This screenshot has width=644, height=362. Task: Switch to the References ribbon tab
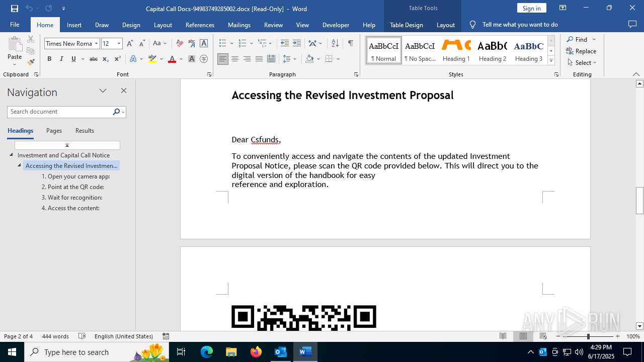(x=200, y=25)
